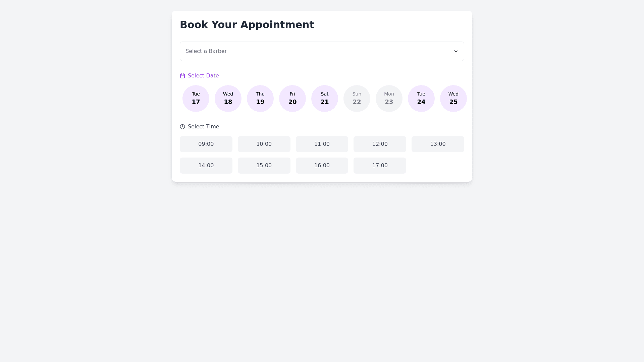Viewport: 644px width, 362px height.
Task: Click the calendar icon beside Select Date
Action: click(182, 76)
